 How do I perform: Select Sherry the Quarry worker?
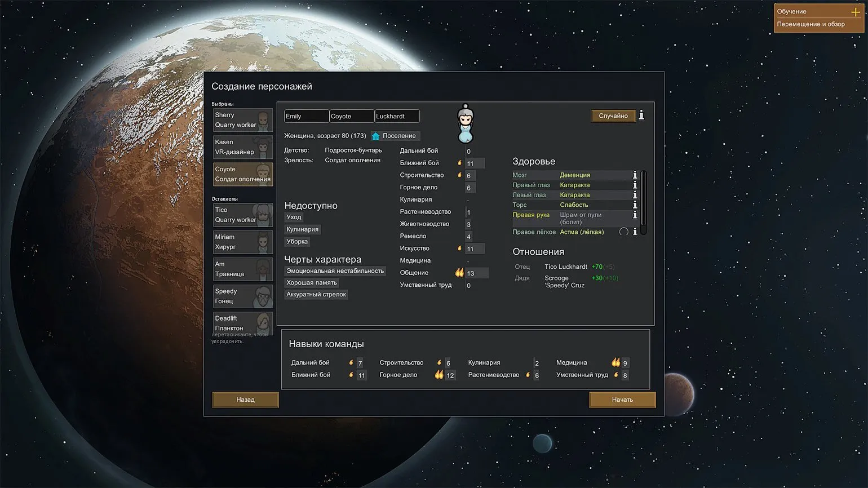pos(243,120)
